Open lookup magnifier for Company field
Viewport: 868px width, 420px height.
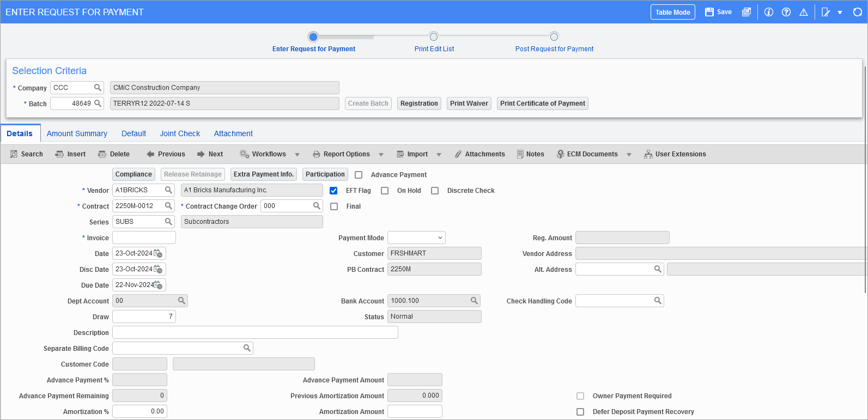coord(98,88)
